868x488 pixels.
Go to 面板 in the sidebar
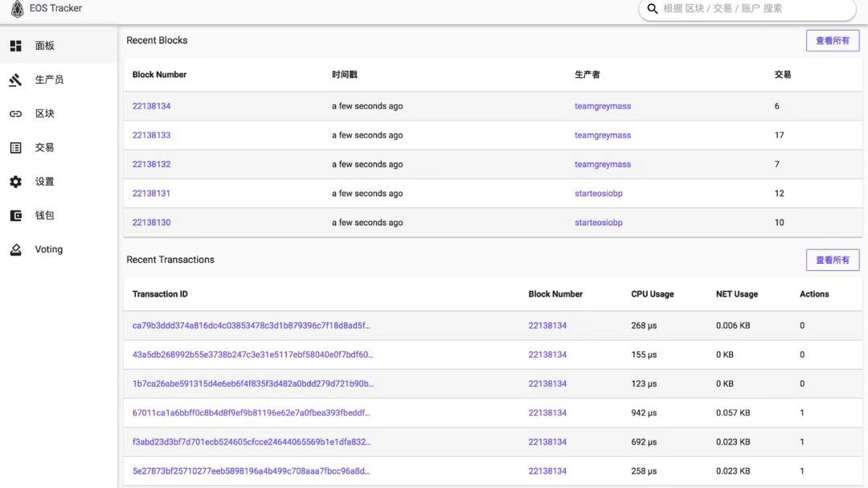(59, 46)
